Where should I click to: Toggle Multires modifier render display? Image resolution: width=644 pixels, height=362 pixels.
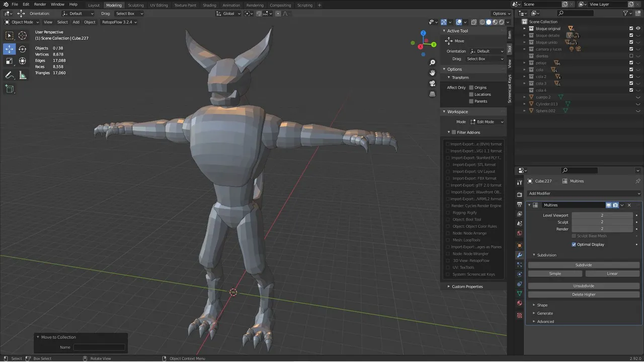615,205
